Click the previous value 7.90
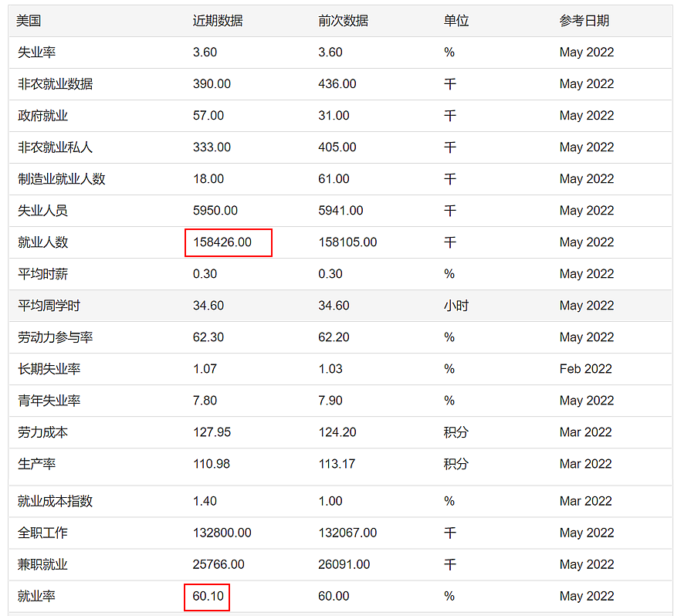Image resolution: width=681 pixels, height=616 pixels. tap(330, 401)
